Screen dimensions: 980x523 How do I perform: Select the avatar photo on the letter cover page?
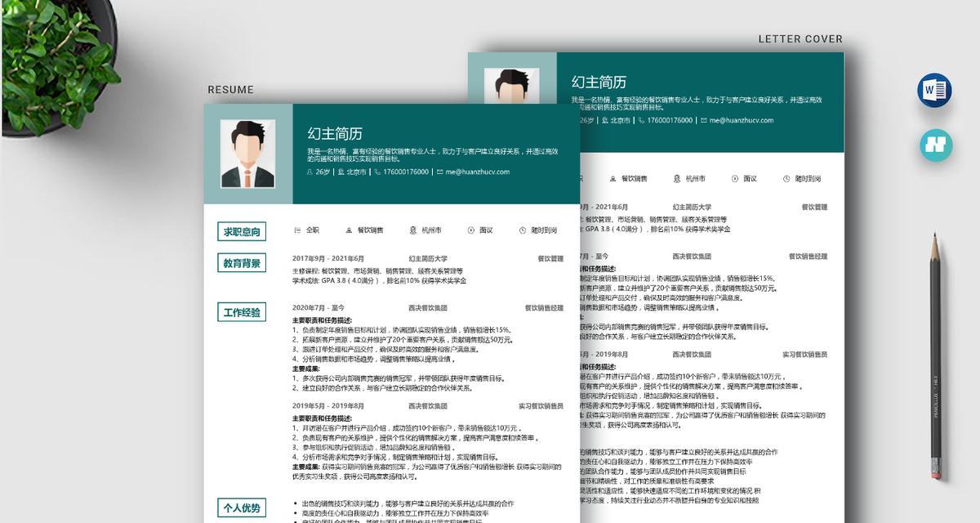[x=511, y=85]
